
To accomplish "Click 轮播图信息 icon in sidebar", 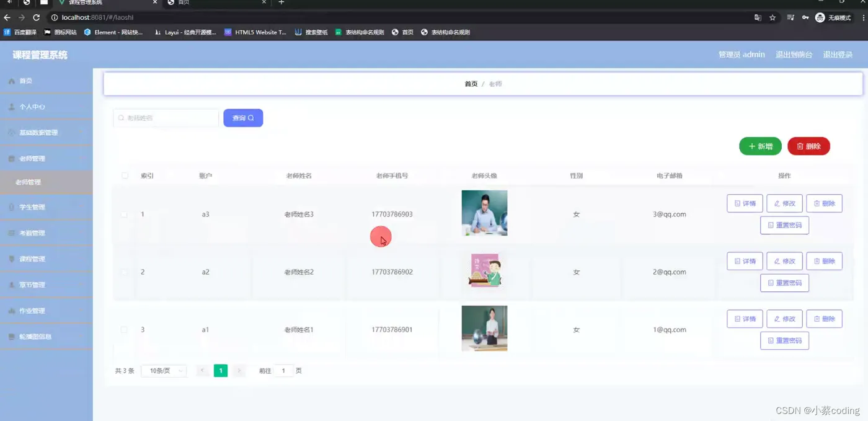I will click(x=12, y=337).
